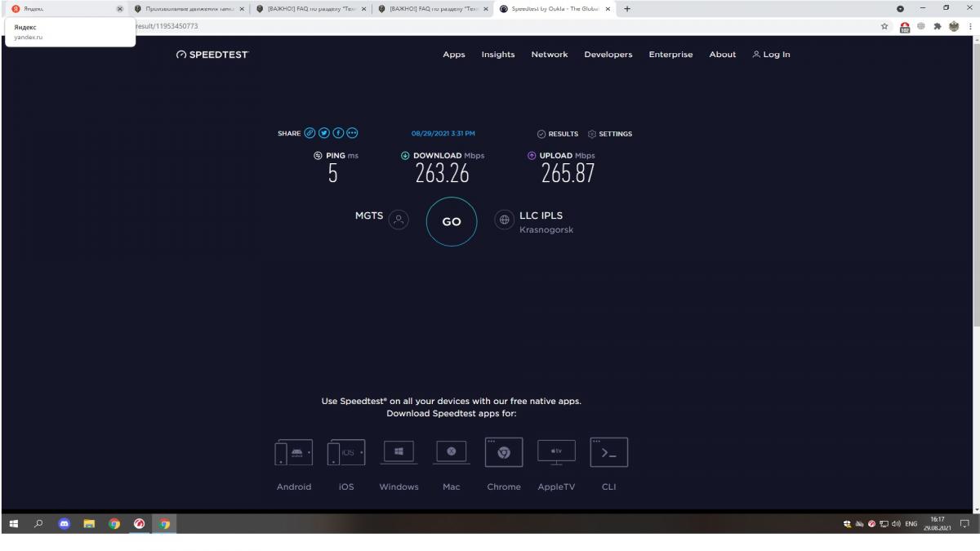Click the ping value 5
This screenshot has width=980, height=551.
click(333, 173)
